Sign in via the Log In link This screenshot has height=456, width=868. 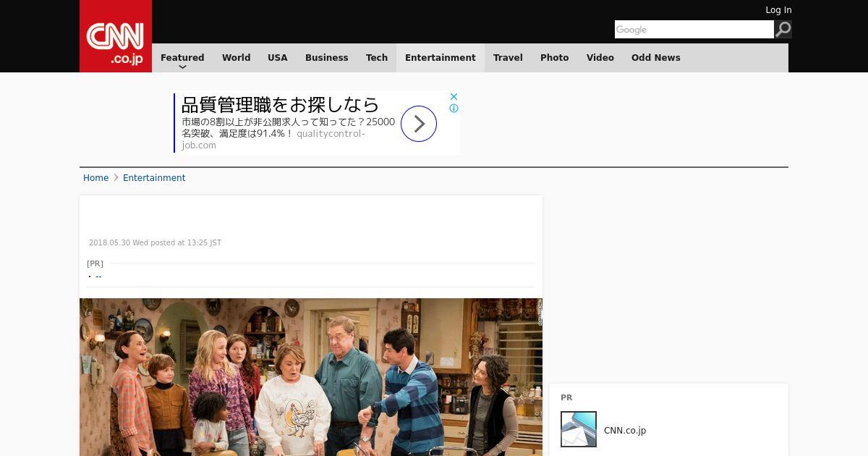tap(778, 10)
